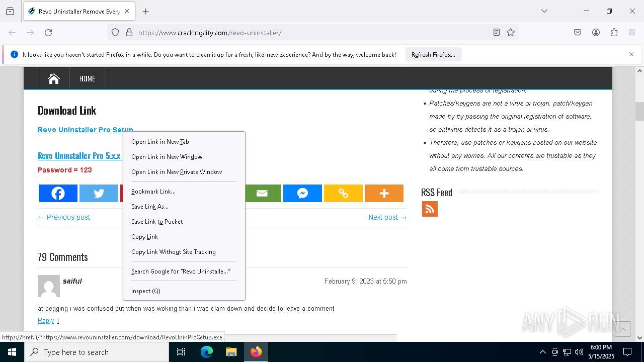The height and width of the screenshot is (362, 644).
Task: Open File Explorer from taskbar
Action: point(231,352)
